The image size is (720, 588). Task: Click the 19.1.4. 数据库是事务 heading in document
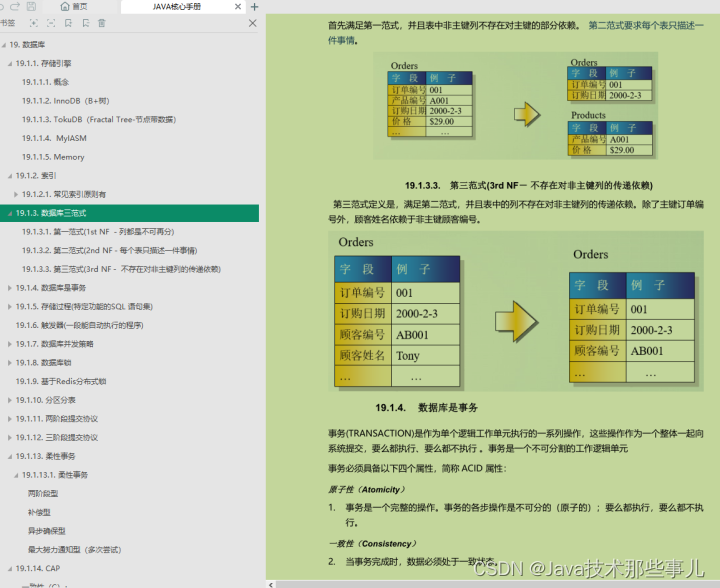426,408
